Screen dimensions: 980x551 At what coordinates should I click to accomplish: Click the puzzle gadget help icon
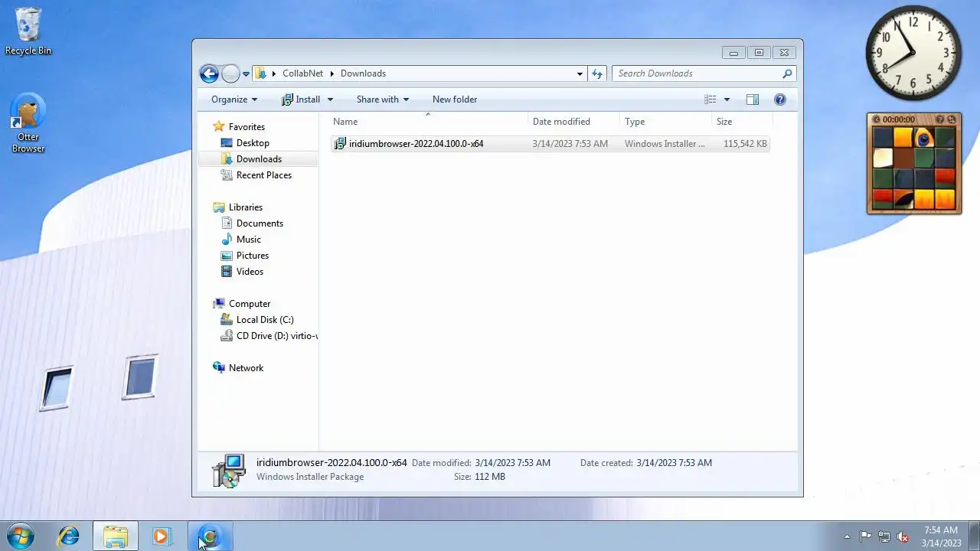pos(940,119)
